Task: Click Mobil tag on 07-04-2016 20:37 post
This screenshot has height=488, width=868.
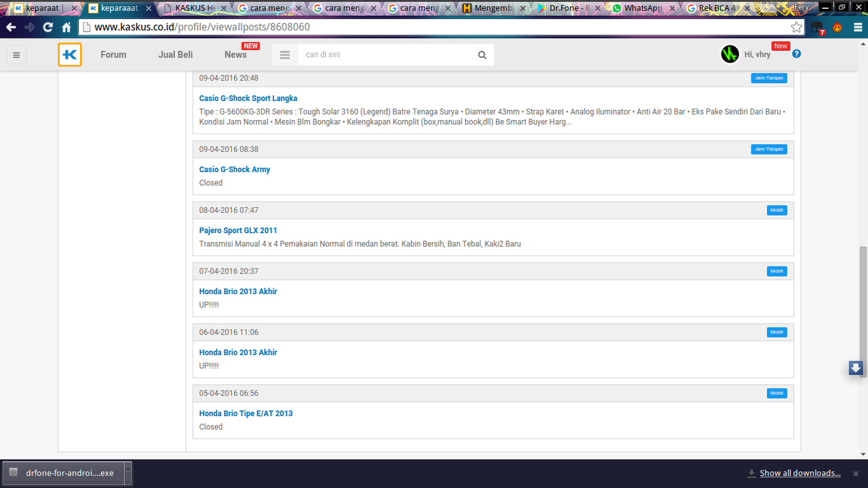Action: (x=777, y=271)
